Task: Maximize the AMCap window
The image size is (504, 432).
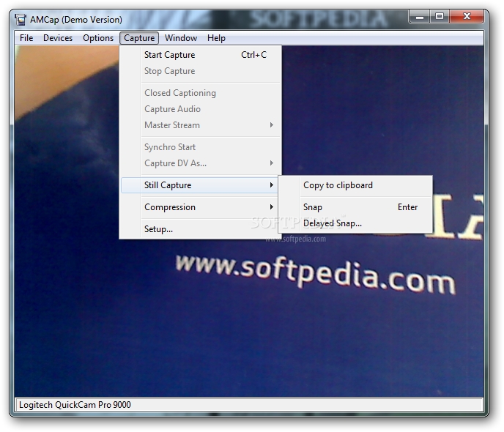Action: tap(440, 16)
